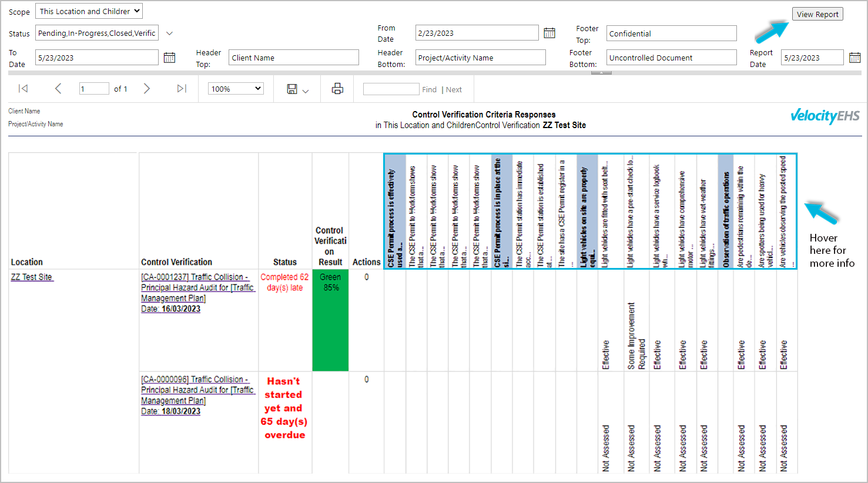This screenshot has height=483, width=868.
Task: Collapse the parameters pane toggle handle
Action: [x=601, y=73]
